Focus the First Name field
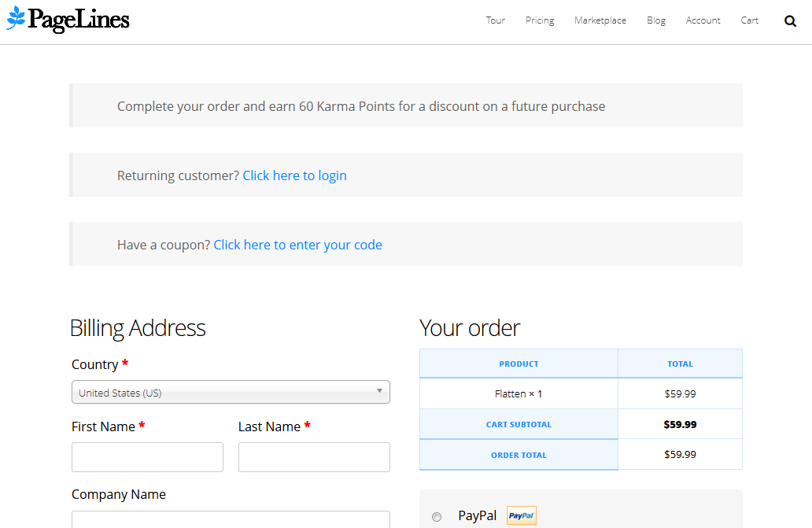 tap(147, 457)
